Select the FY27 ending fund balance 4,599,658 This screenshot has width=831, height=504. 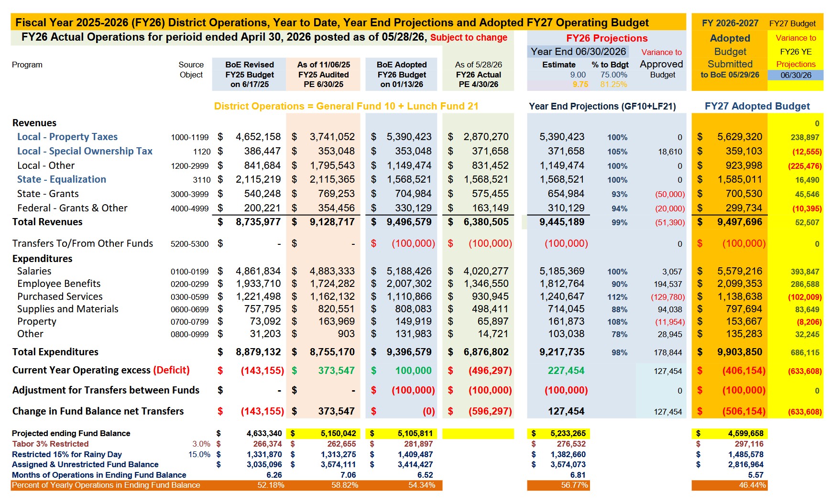[746, 433]
